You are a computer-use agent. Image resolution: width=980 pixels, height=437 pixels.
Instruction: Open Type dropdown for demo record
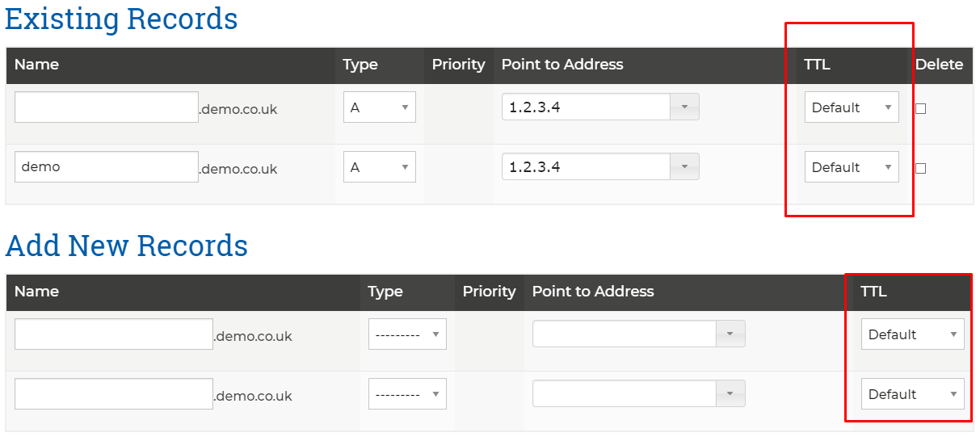(x=380, y=167)
